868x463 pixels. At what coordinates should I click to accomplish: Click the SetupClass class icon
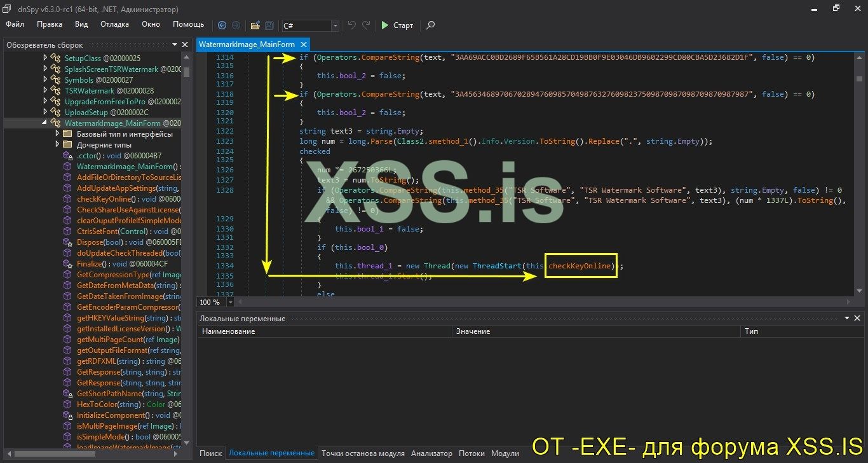click(x=56, y=58)
